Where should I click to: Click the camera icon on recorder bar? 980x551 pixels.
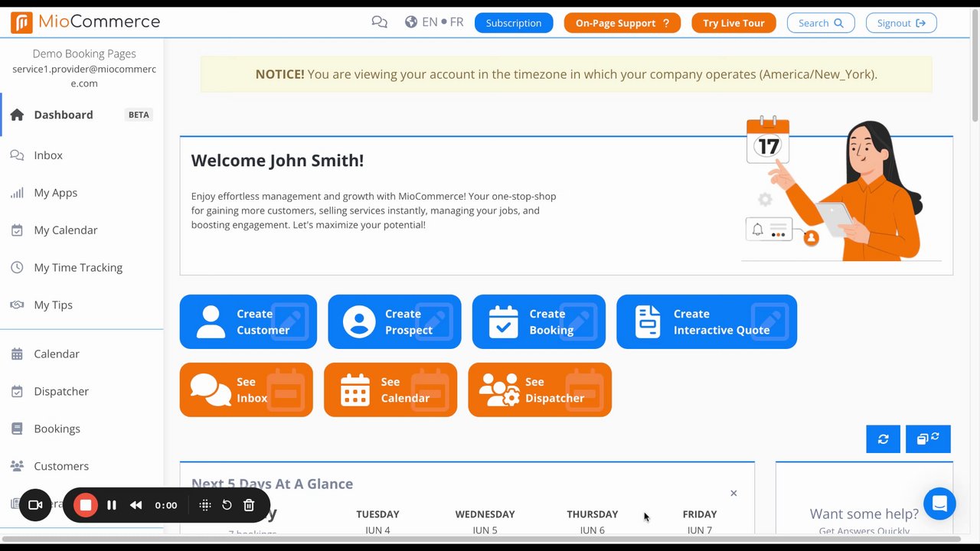click(x=35, y=505)
